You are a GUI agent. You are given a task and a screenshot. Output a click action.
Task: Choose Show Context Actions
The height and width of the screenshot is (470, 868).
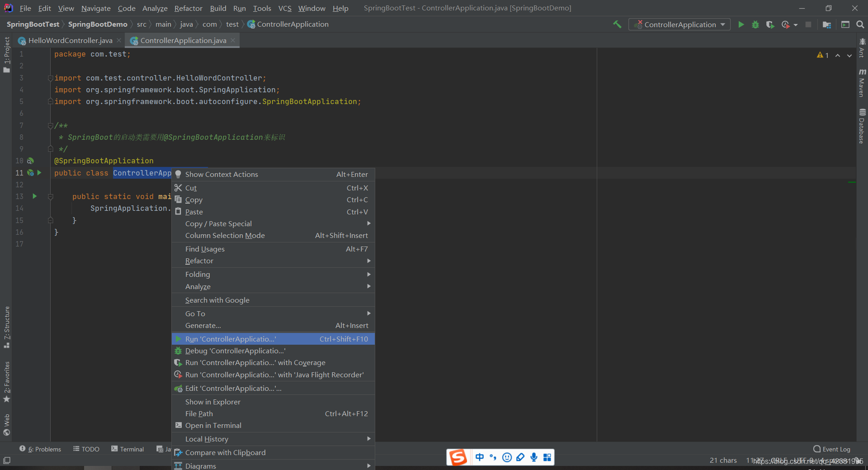pos(273,174)
